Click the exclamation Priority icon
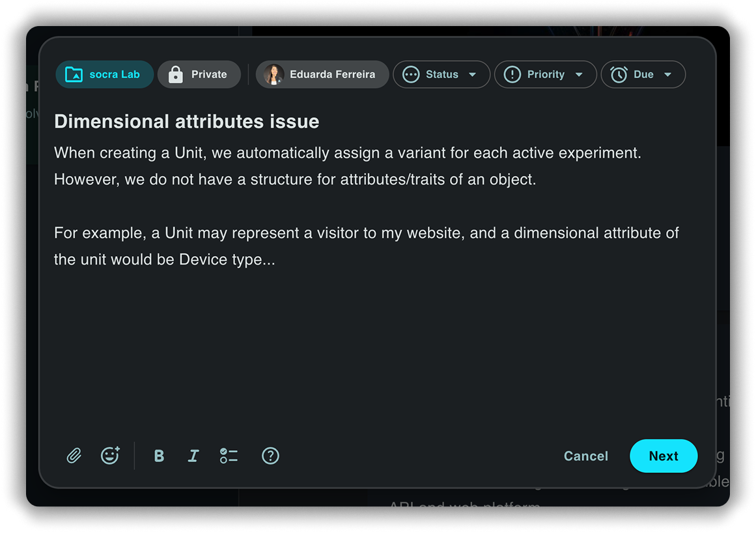Screen dimensions: 756x533 coord(512,74)
